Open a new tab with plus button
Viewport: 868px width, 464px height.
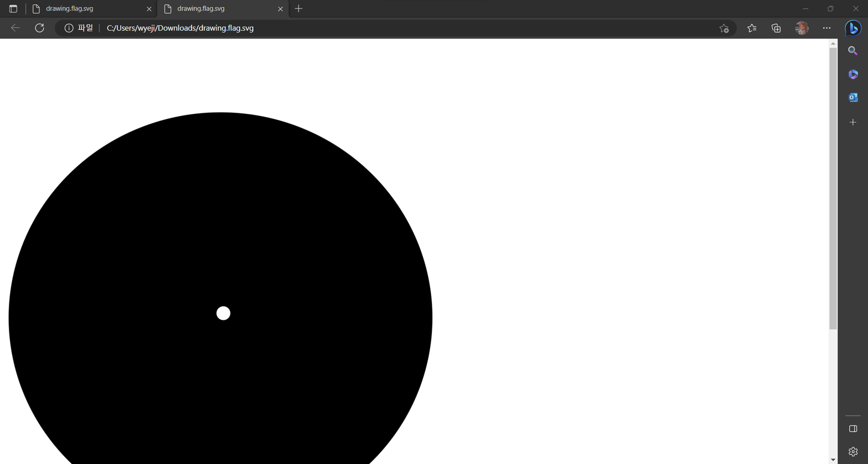pos(299,8)
